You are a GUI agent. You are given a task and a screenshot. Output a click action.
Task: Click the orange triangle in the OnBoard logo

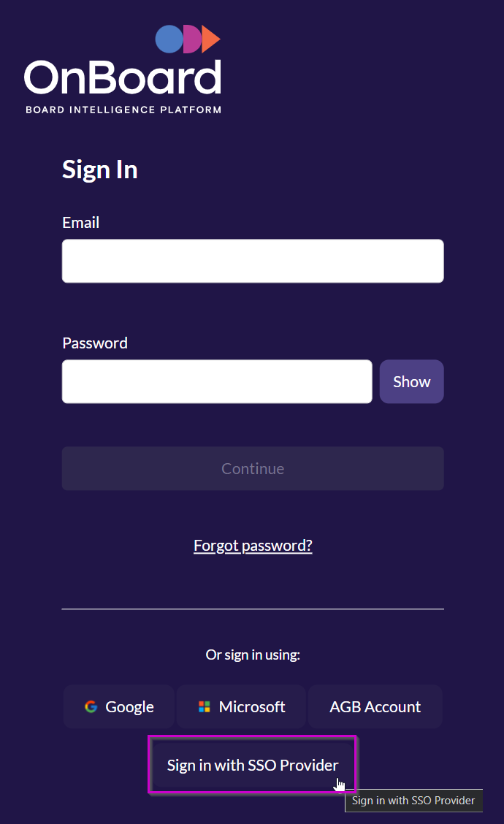210,38
